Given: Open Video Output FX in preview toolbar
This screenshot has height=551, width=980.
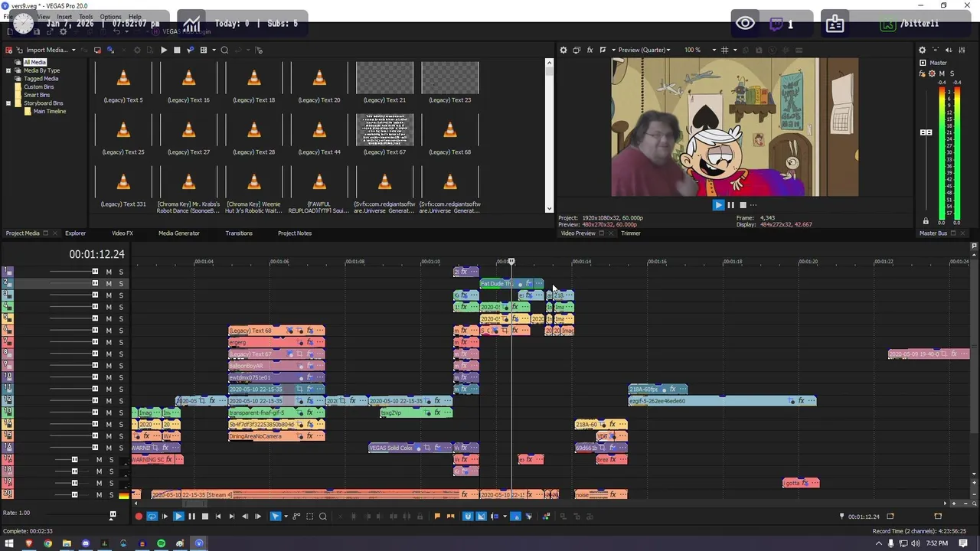Looking at the screenshot, I should (x=590, y=50).
